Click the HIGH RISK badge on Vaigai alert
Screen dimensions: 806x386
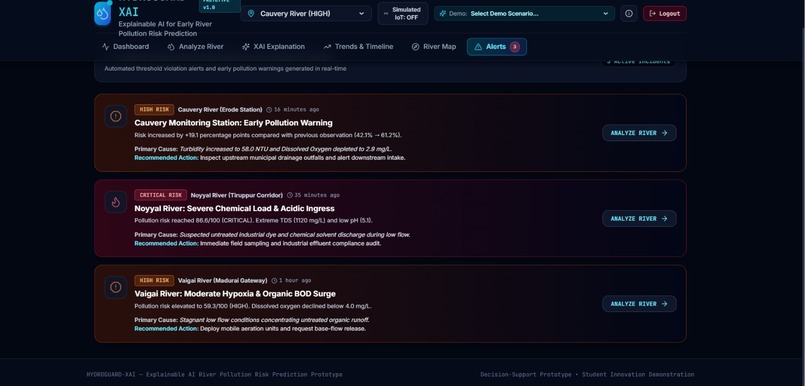(x=154, y=280)
